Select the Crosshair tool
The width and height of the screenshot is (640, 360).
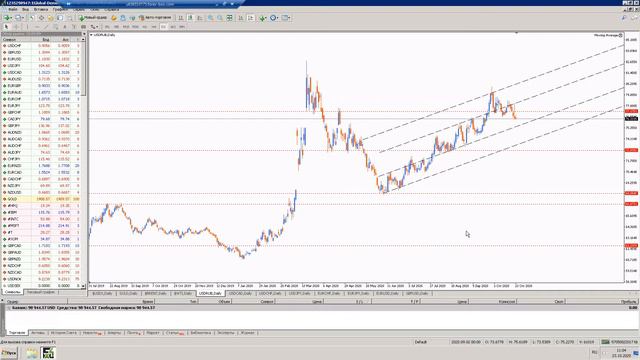pyautogui.click(x=16, y=27)
